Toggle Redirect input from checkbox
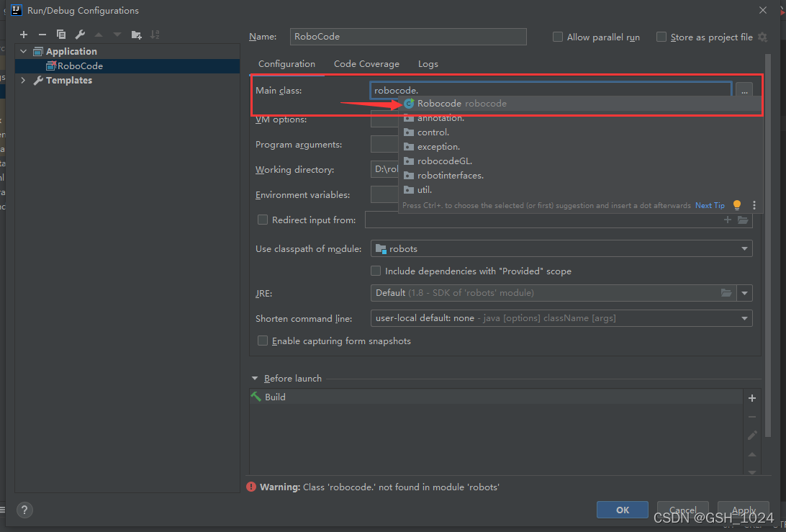The width and height of the screenshot is (786, 532). (262, 220)
